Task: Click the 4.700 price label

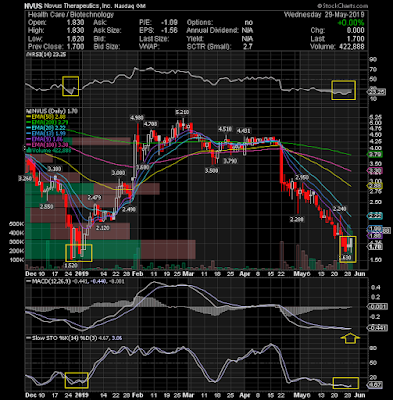Action: (x=150, y=124)
